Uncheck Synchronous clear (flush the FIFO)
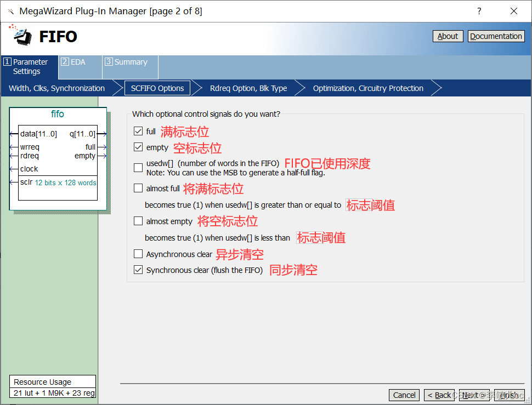This screenshot has width=532, height=405. tap(138, 270)
